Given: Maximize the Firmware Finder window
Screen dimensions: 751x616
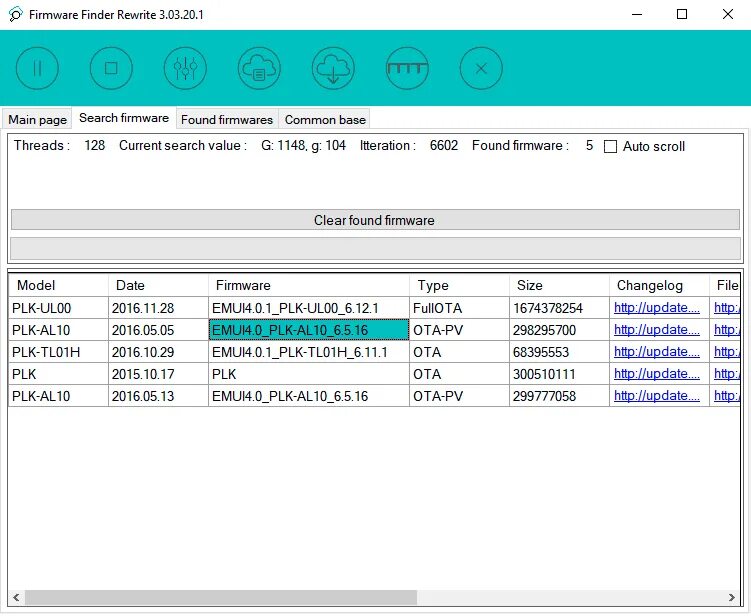Looking at the screenshot, I should pos(682,14).
